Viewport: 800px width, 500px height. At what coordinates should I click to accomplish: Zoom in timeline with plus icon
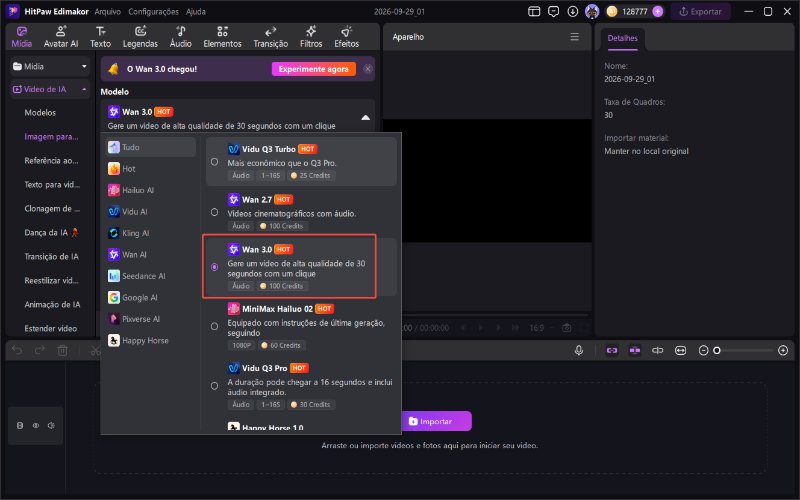(x=783, y=351)
